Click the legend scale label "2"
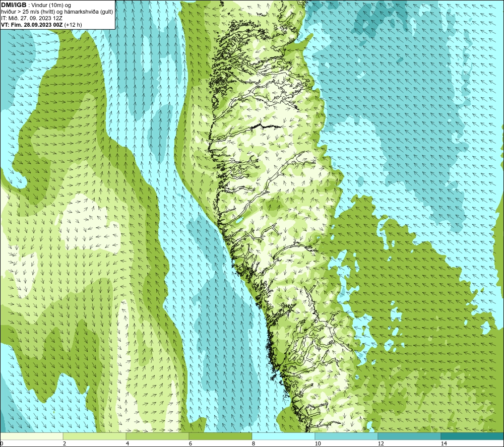 click(x=65, y=444)
